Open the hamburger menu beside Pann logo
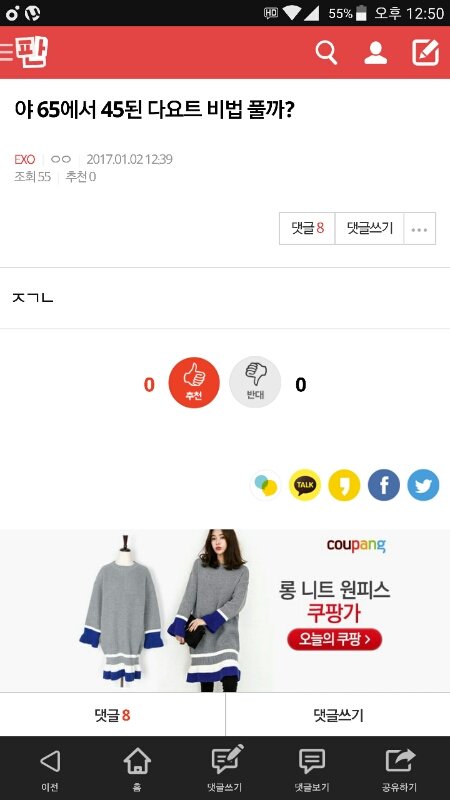 click(6, 53)
